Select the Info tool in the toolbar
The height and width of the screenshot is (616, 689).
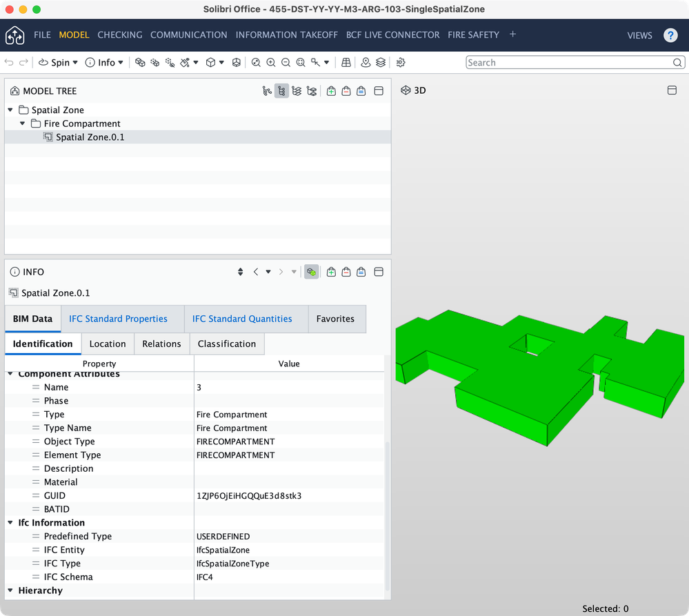(100, 62)
